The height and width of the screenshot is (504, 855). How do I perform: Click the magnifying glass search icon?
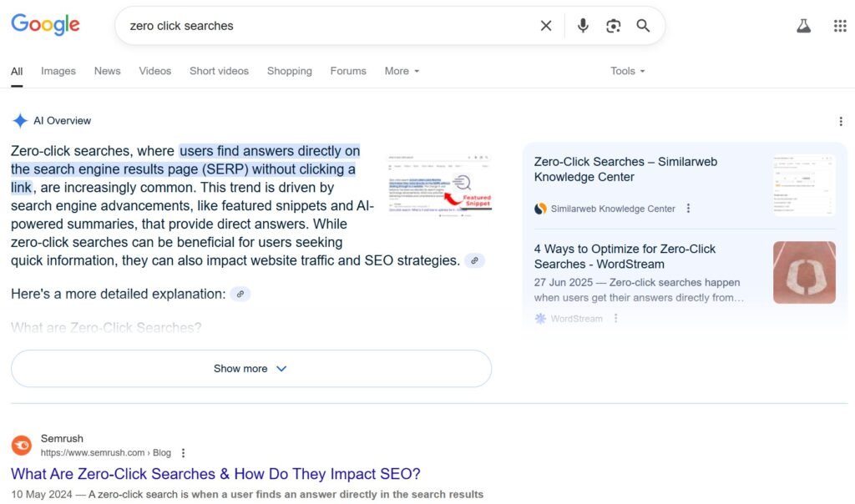[644, 26]
